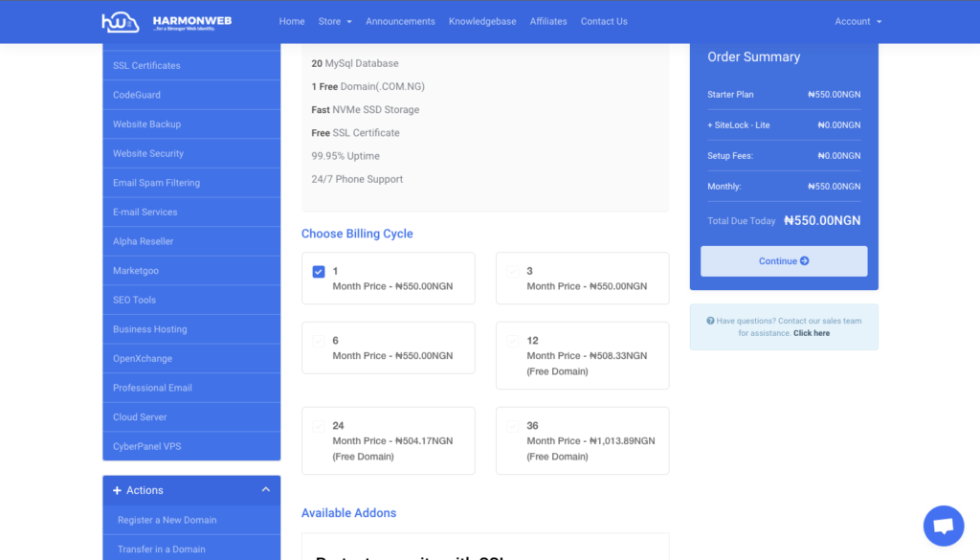Click the '+ SiteLock - Lite' summary row
The height and width of the screenshot is (560, 980).
tap(784, 125)
